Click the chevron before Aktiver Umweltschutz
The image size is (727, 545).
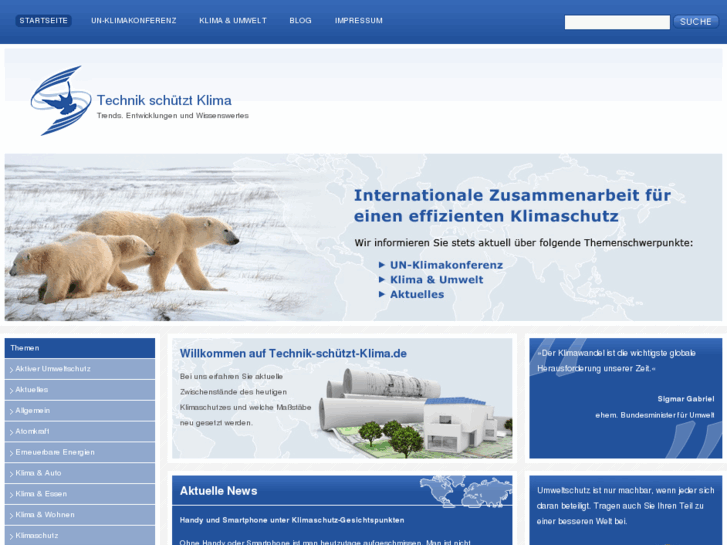click(x=11, y=370)
